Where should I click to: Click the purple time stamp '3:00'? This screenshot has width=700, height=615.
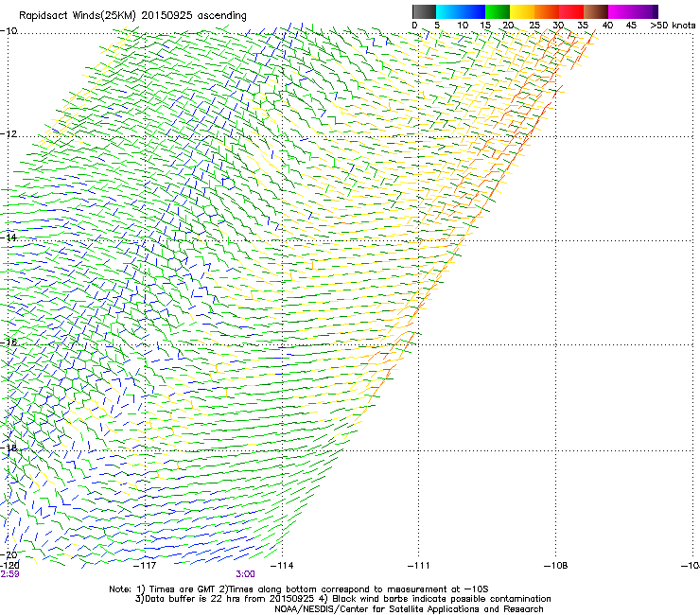(246, 574)
